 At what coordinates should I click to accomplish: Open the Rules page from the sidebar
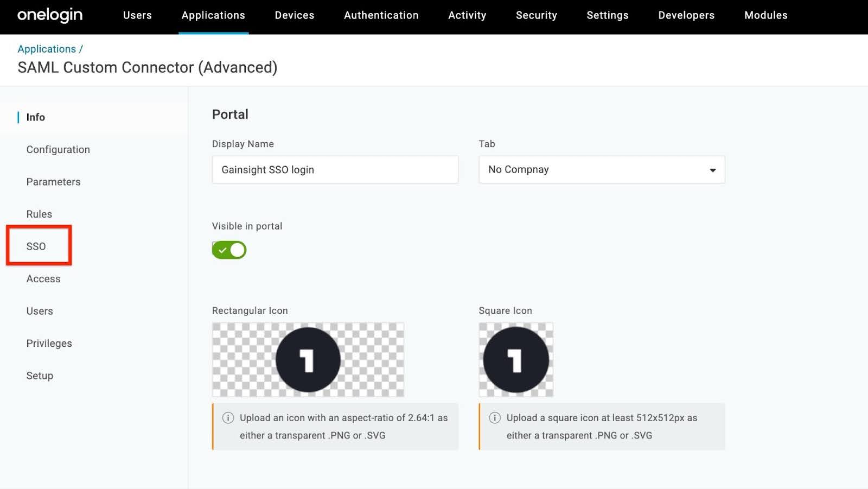[39, 214]
